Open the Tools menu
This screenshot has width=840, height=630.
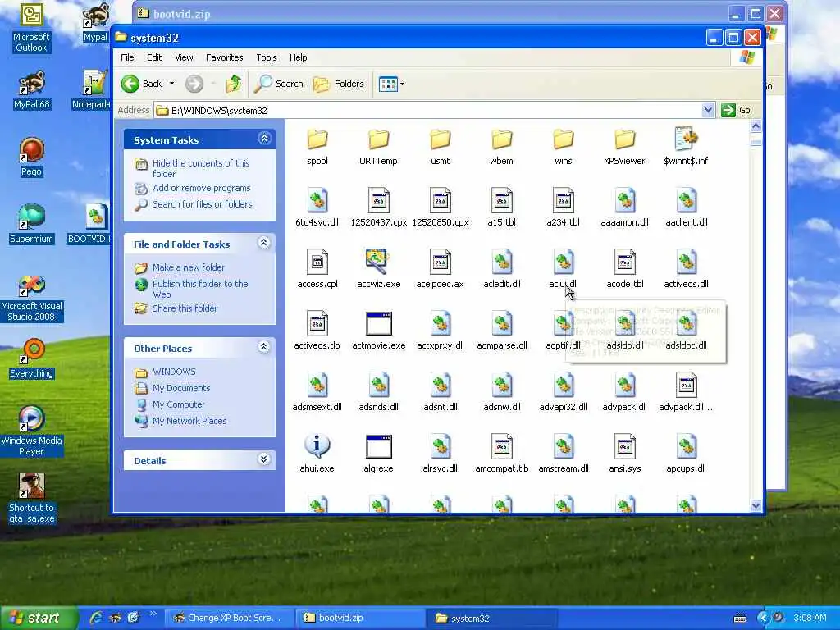tap(267, 57)
